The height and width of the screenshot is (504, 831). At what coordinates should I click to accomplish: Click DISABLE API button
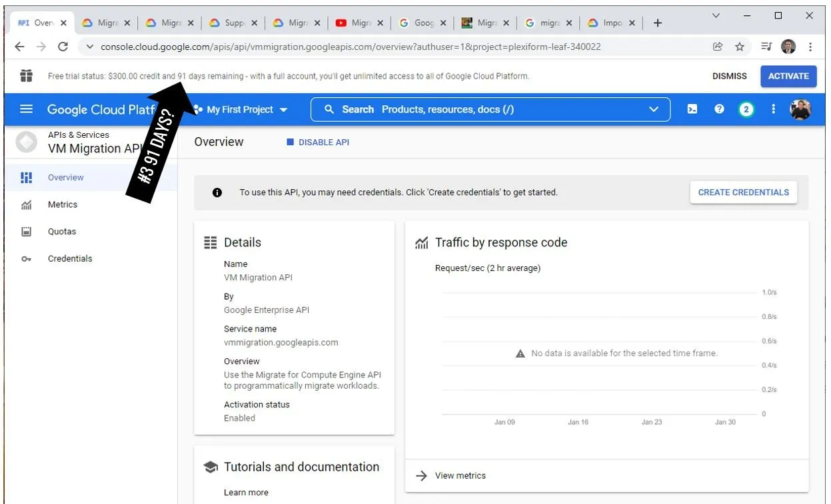[x=318, y=142]
